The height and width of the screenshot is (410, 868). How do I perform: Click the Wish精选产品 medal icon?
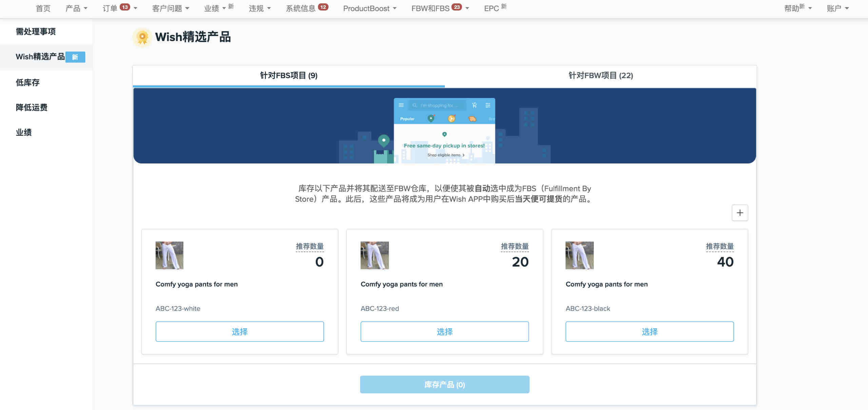(x=142, y=37)
